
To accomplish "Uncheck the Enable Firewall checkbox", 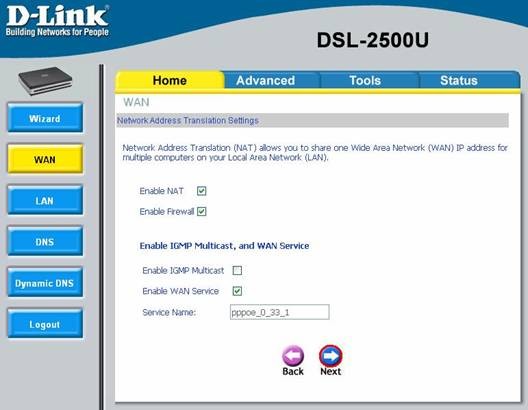I will pyautogui.click(x=201, y=211).
